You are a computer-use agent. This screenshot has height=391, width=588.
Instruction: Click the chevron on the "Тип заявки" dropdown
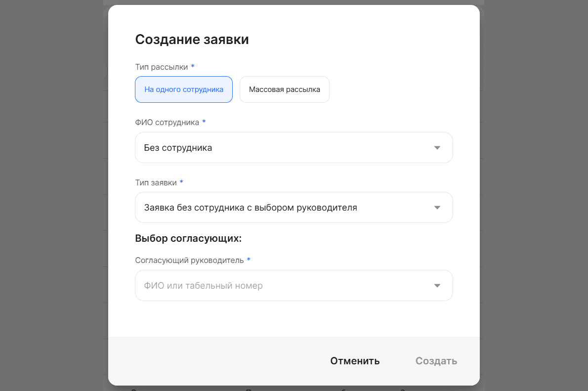pos(437,207)
